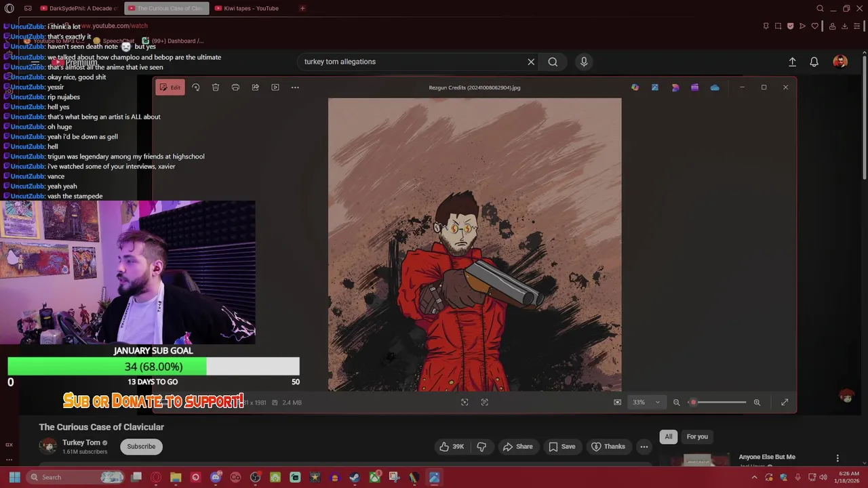Open Xbox app from the taskbar
Viewport: 868px width, 488px height.
(x=375, y=477)
